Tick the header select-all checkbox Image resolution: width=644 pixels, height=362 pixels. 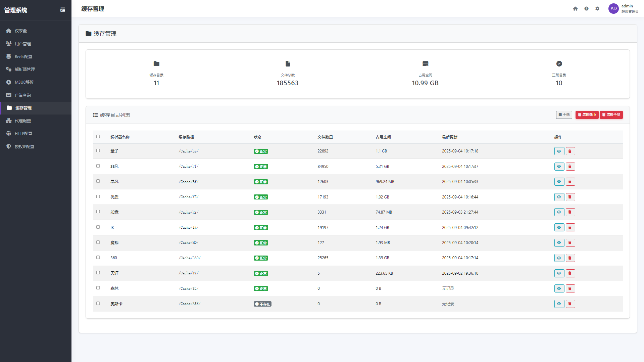point(98,136)
